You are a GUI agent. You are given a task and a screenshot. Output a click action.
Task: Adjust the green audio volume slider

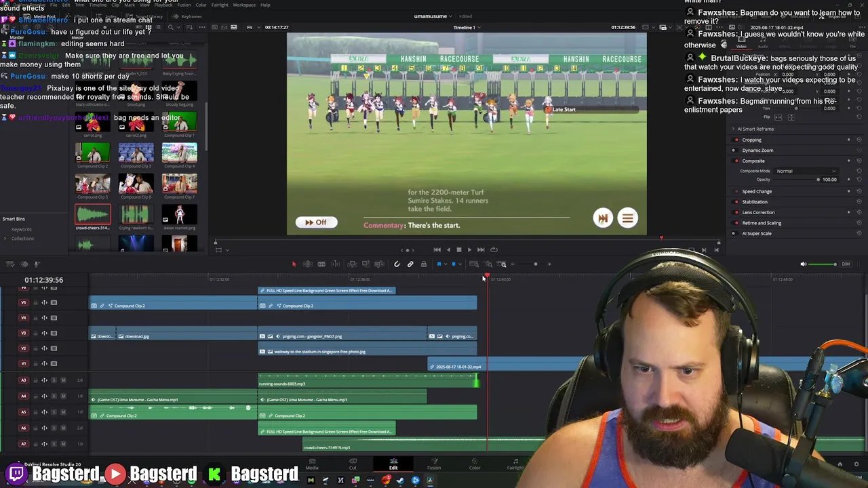point(823,264)
